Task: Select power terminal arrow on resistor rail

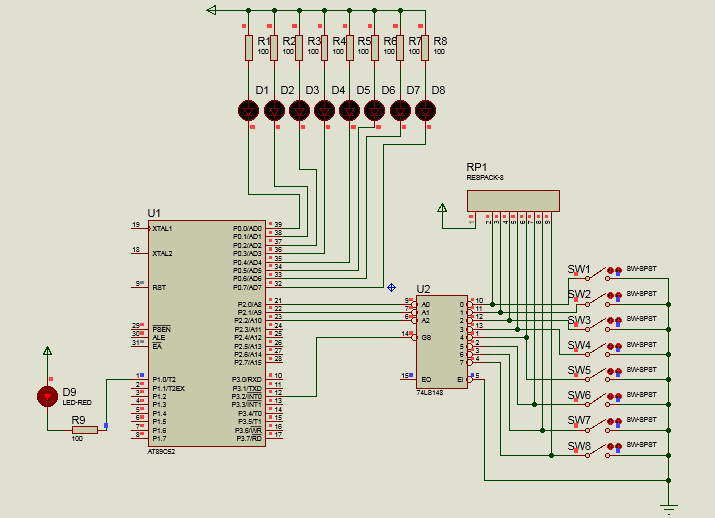Action: (211, 10)
